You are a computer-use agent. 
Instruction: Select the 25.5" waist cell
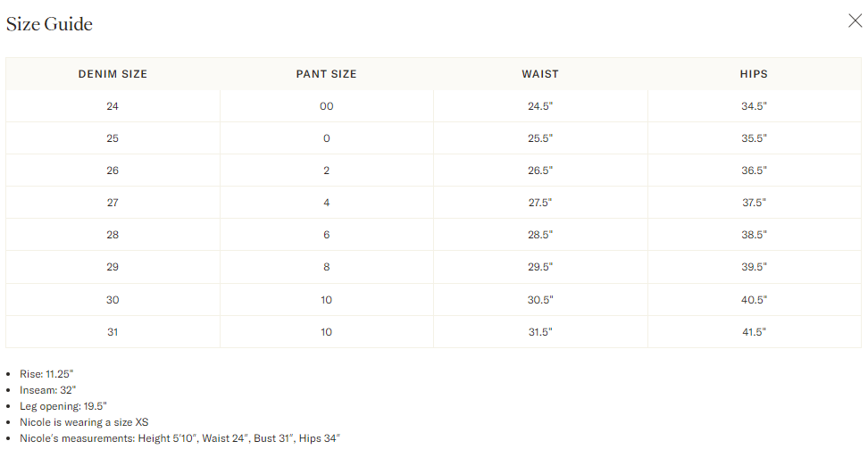point(540,138)
